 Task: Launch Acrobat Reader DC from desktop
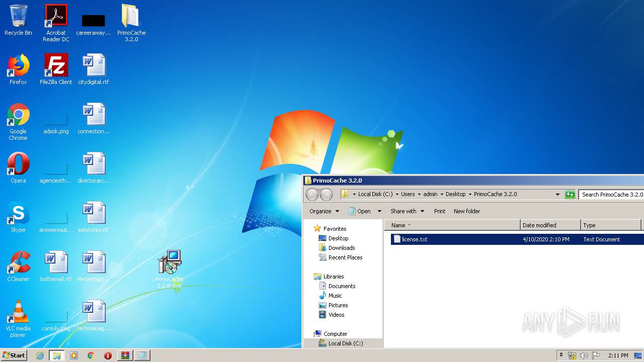(x=56, y=23)
